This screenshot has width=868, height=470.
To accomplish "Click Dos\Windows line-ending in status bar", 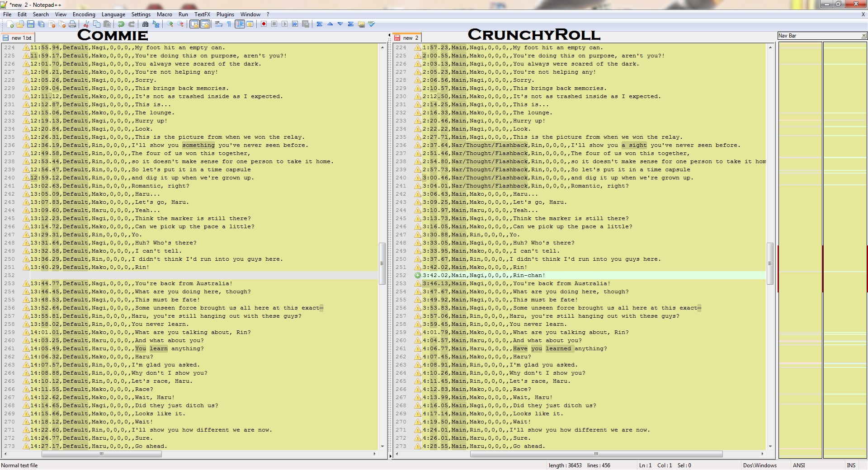I will click(759, 465).
